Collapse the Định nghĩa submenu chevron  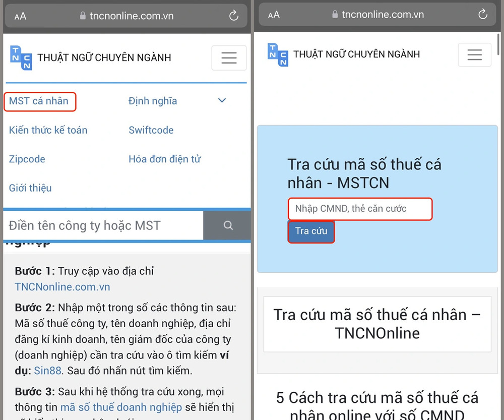click(222, 100)
